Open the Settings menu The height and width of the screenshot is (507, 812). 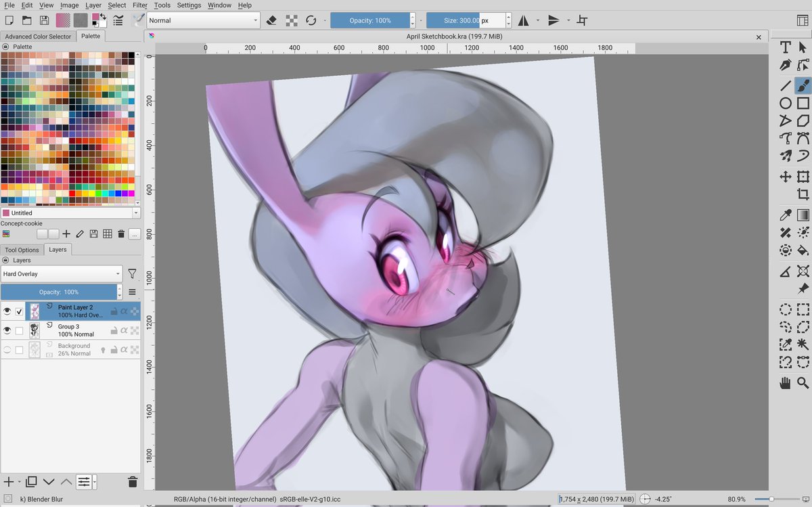(x=189, y=5)
